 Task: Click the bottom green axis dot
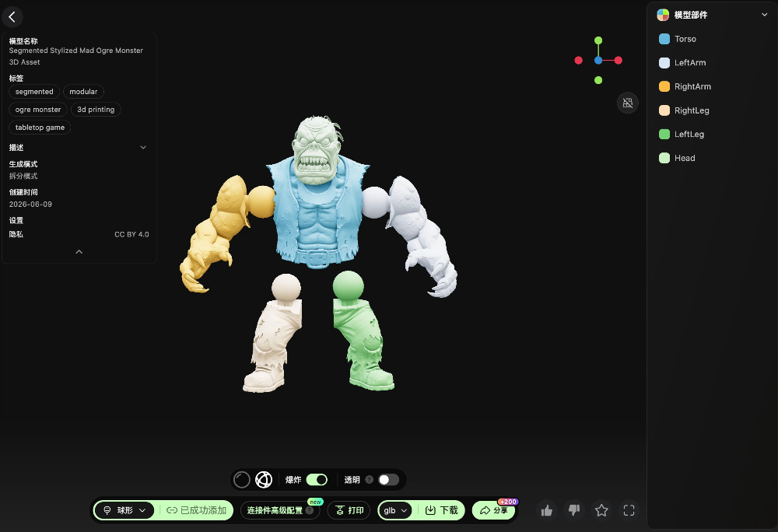pyautogui.click(x=598, y=80)
